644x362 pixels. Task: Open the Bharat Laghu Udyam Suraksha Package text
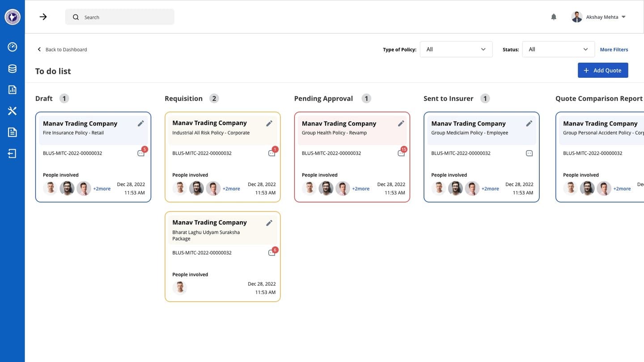(x=206, y=236)
